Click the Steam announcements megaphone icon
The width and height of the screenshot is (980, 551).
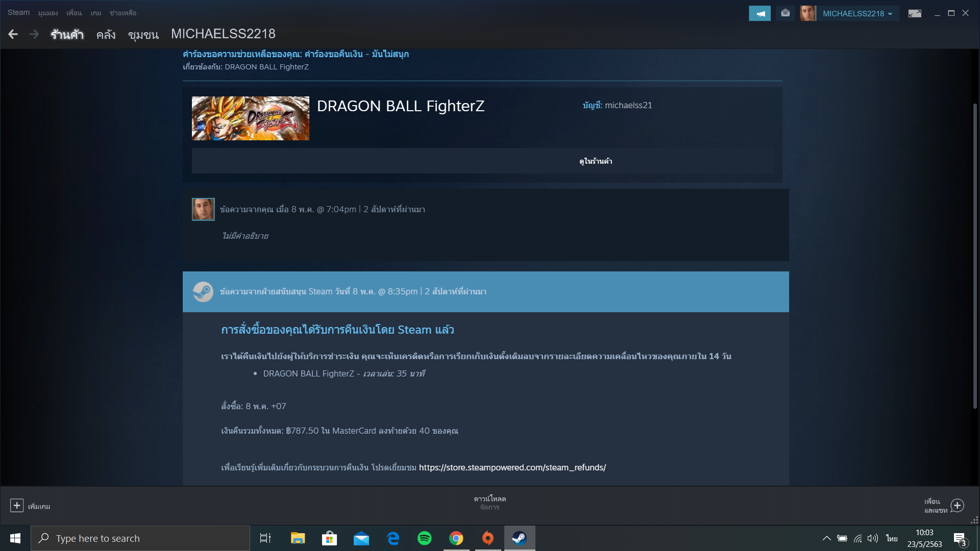coord(759,14)
